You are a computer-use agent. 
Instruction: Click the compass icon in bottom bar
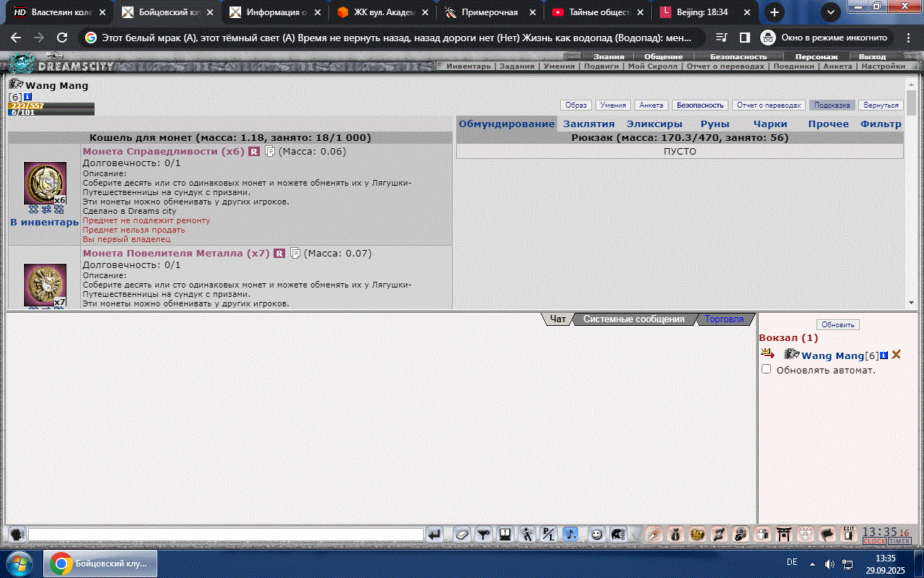(x=654, y=535)
